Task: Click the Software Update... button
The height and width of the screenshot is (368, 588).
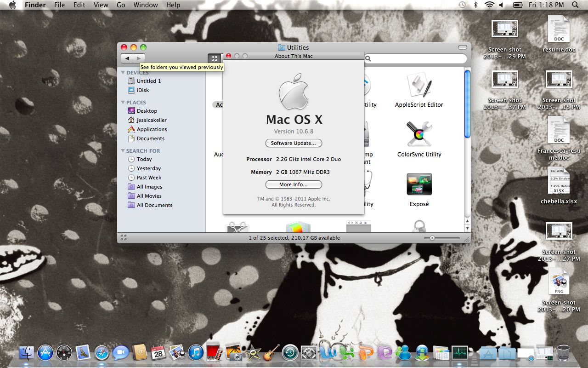Action: (x=294, y=143)
